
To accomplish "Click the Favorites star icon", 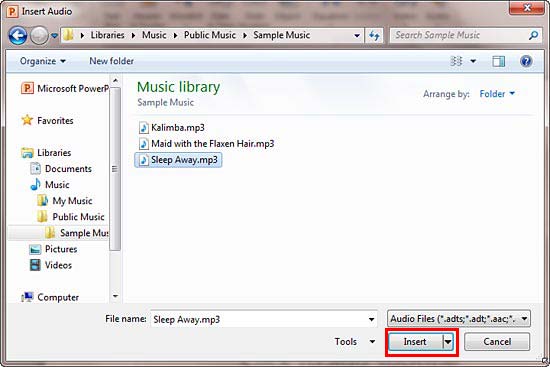I will coord(27,120).
